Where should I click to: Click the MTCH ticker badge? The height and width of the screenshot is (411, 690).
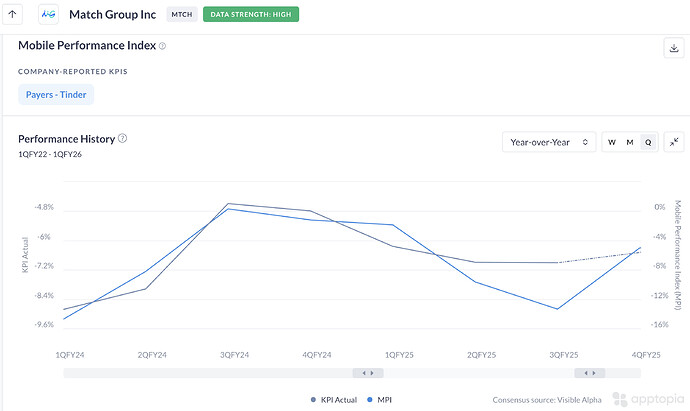coord(181,15)
